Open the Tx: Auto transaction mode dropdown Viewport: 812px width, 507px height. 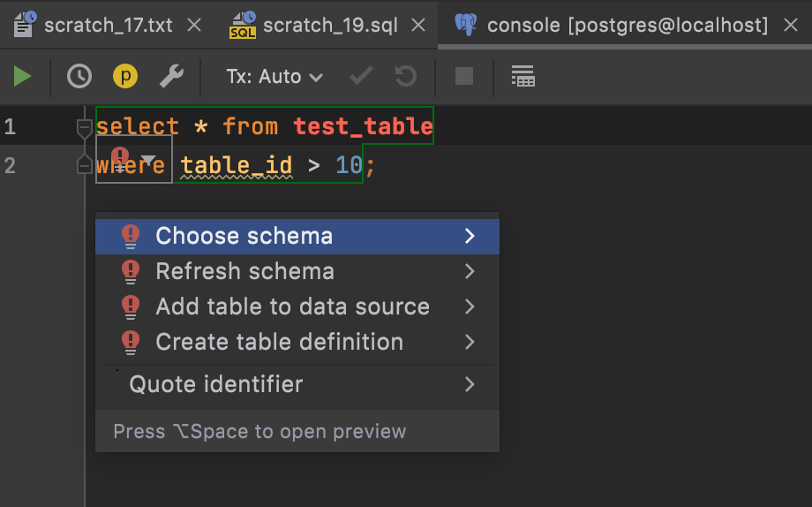274,77
